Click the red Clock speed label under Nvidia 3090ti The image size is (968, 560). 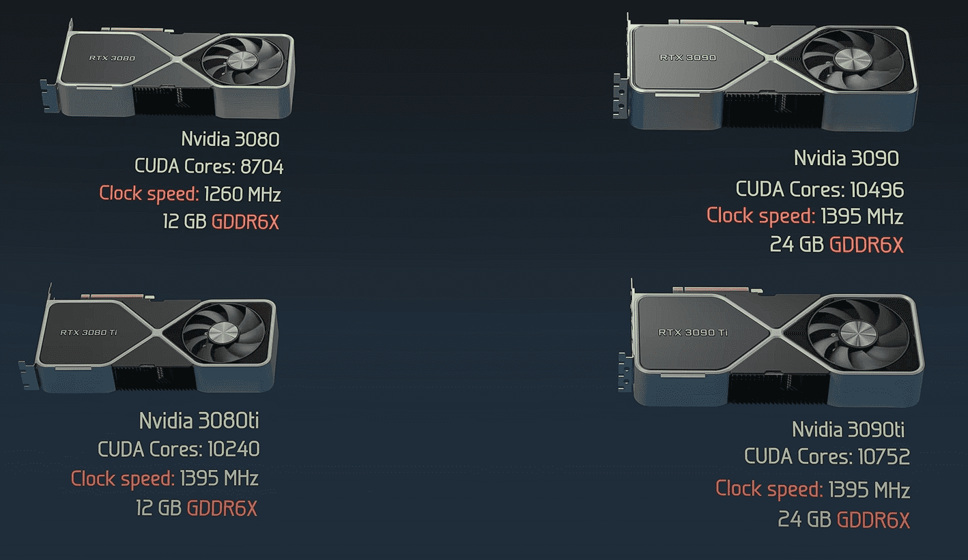tap(769, 489)
